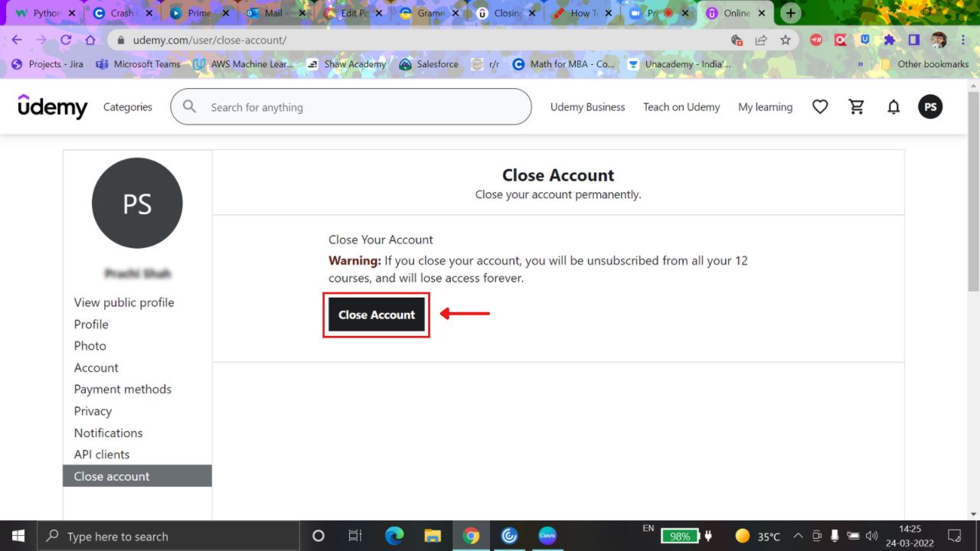The image size is (980, 551).
Task: Bookmark this page with star icon
Action: pos(786,41)
